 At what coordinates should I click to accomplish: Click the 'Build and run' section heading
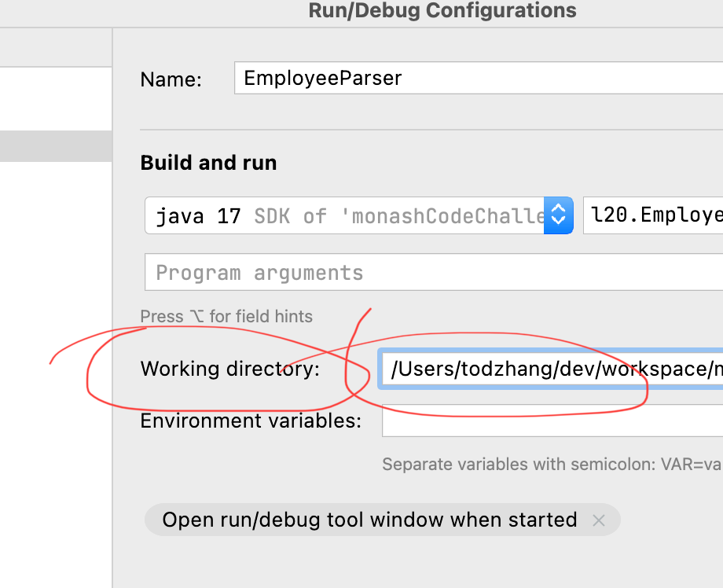tap(208, 163)
